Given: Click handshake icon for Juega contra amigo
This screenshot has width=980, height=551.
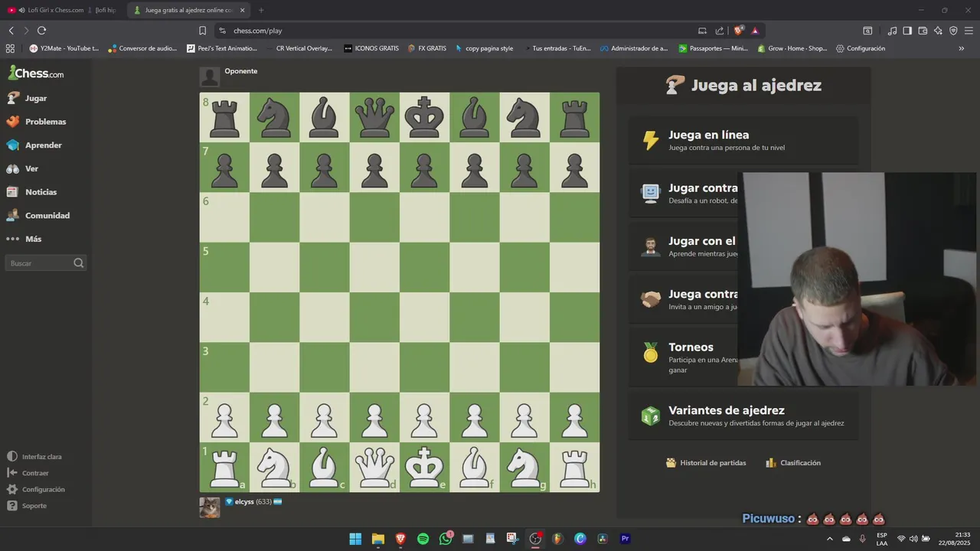Looking at the screenshot, I should click(x=650, y=299).
